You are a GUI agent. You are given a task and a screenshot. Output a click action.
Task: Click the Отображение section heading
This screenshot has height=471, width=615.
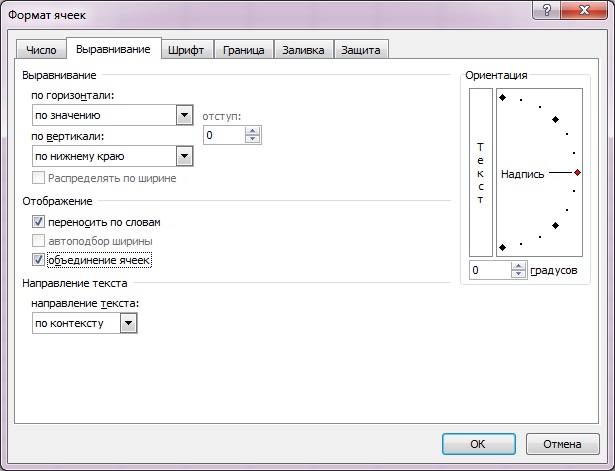coord(57,201)
